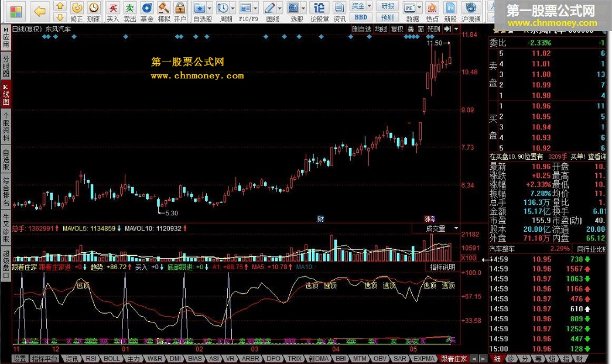Expand the 选股 dropdown arrow
Screen dimensions: 612x364
pos(303,8)
